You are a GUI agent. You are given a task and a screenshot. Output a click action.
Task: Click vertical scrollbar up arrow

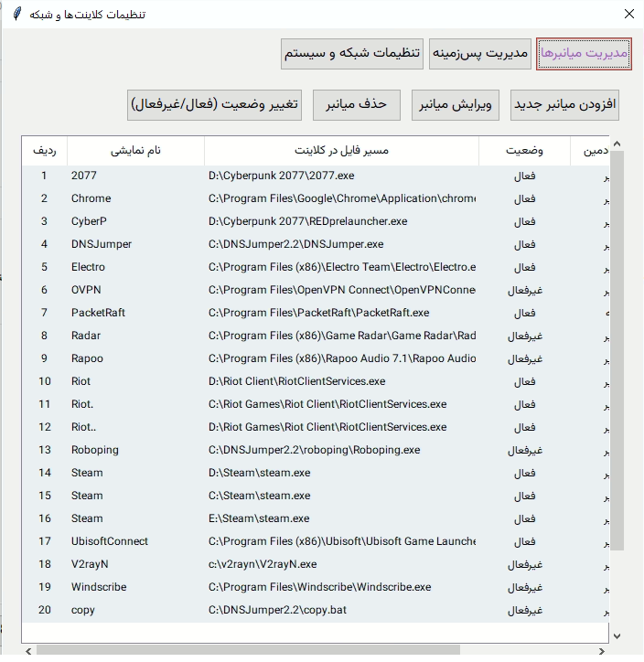click(x=617, y=144)
